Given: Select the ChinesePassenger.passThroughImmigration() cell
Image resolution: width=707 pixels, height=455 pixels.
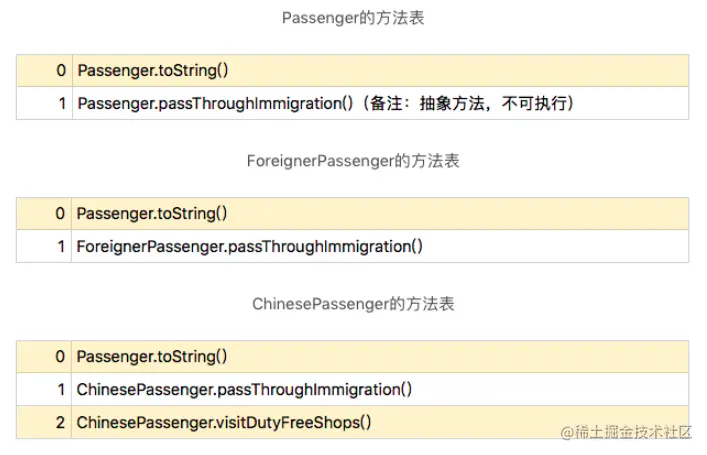Looking at the screenshot, I should (x=244, y=389).
